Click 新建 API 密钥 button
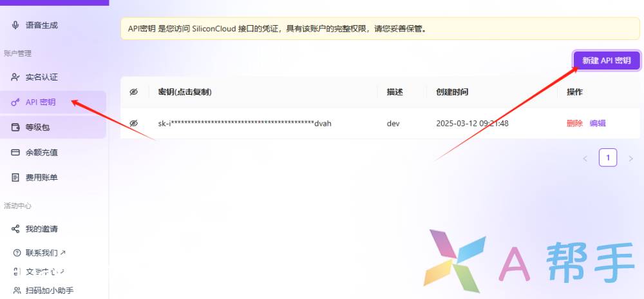Image resolution: width=644 pixels, height=299 pixels. pos(606,60)
